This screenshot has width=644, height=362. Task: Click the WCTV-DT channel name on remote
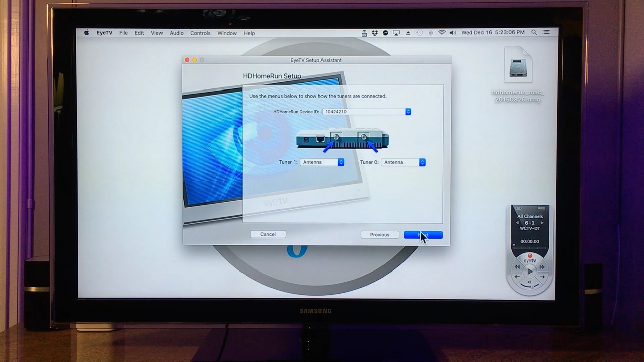coord(530,228)
